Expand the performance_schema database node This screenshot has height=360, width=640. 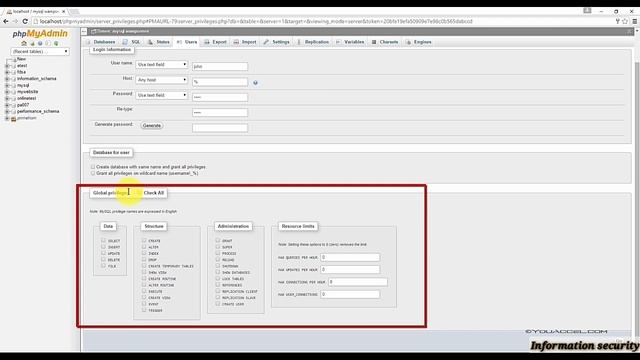[7, 111]
